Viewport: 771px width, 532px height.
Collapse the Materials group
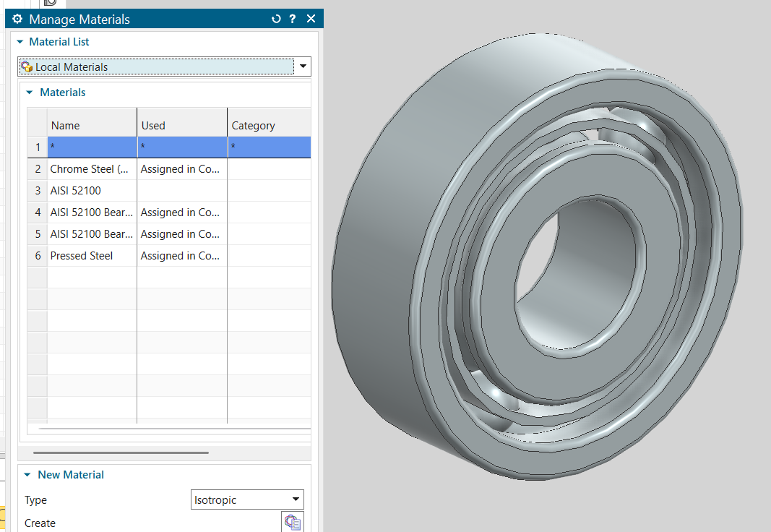pyautogui.click(x=30, y=93)
